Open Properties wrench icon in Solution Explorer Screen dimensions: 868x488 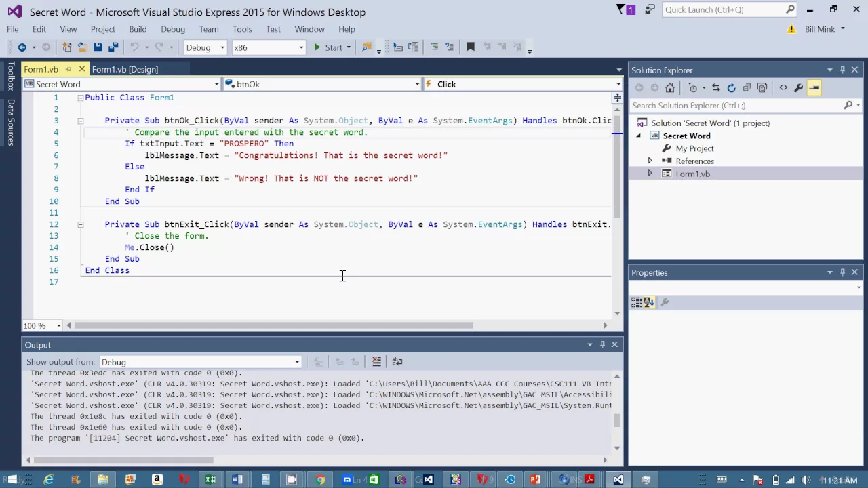point(798,88)
